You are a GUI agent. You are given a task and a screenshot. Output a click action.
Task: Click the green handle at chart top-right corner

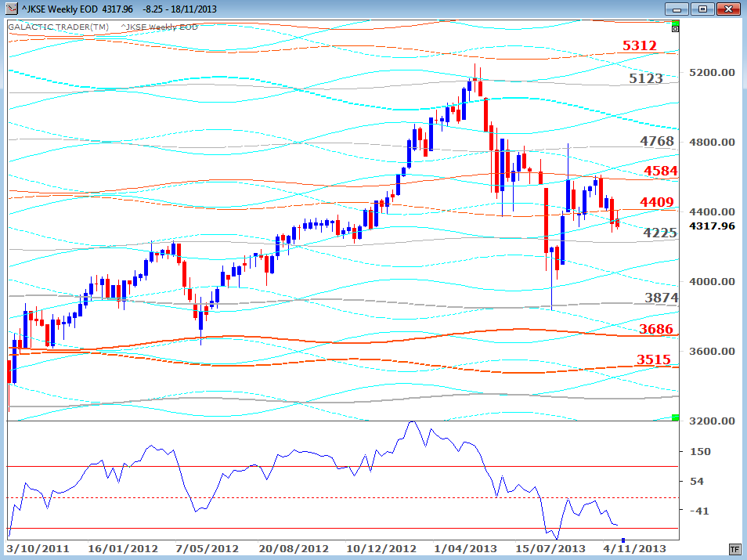click(675, 23)
